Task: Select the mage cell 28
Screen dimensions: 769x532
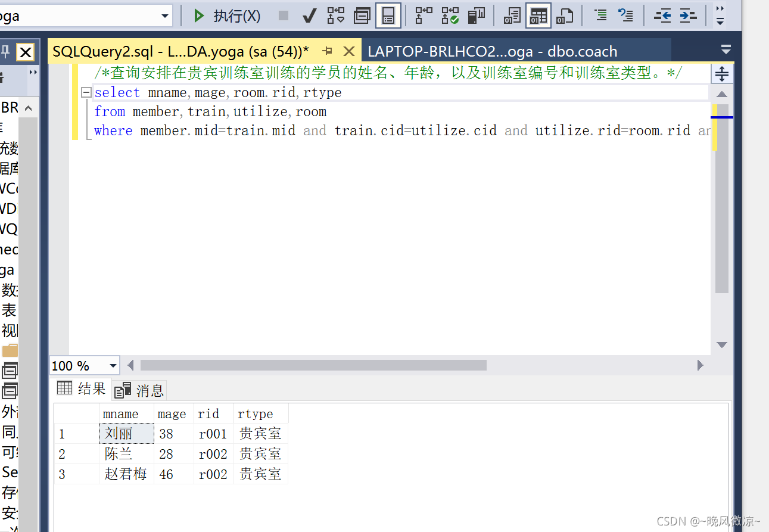Action: point(174,454)
